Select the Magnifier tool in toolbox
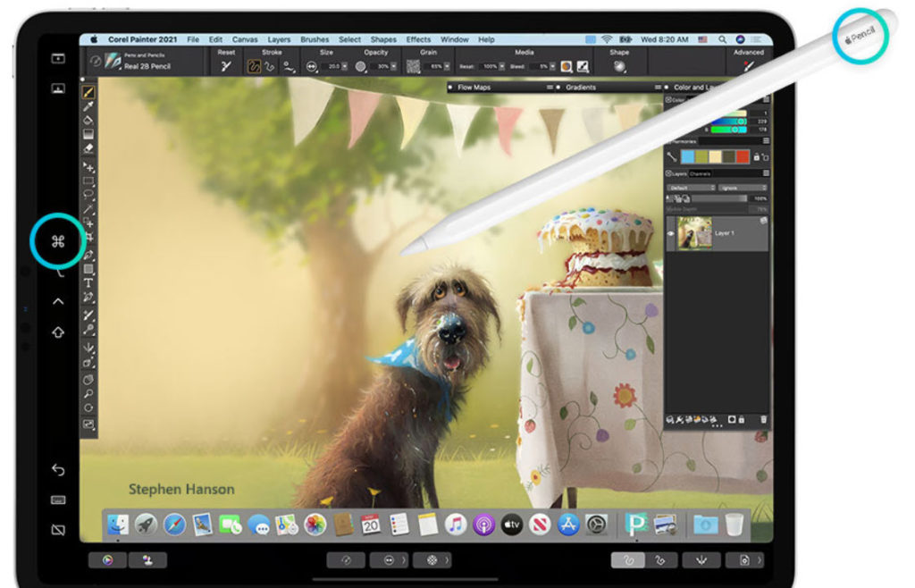Screen dimensions: 915x588 coord(88,394)
